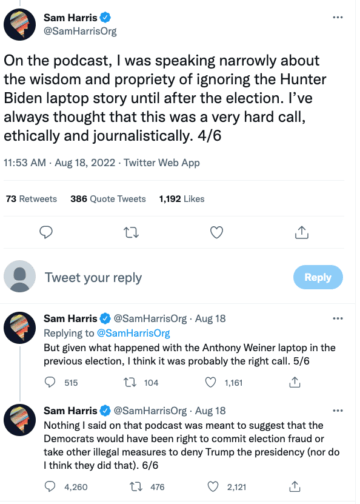Like the 5/6 tweet with 1,161 likes
Viewport: 360px width, 504px height.
(210, 382)
